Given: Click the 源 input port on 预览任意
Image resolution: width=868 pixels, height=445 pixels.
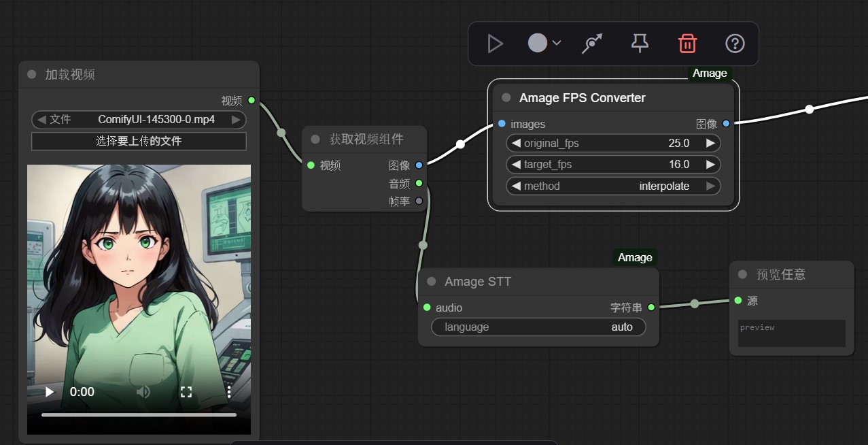Looking at the screenshot, I should click(x=738, y=301).
